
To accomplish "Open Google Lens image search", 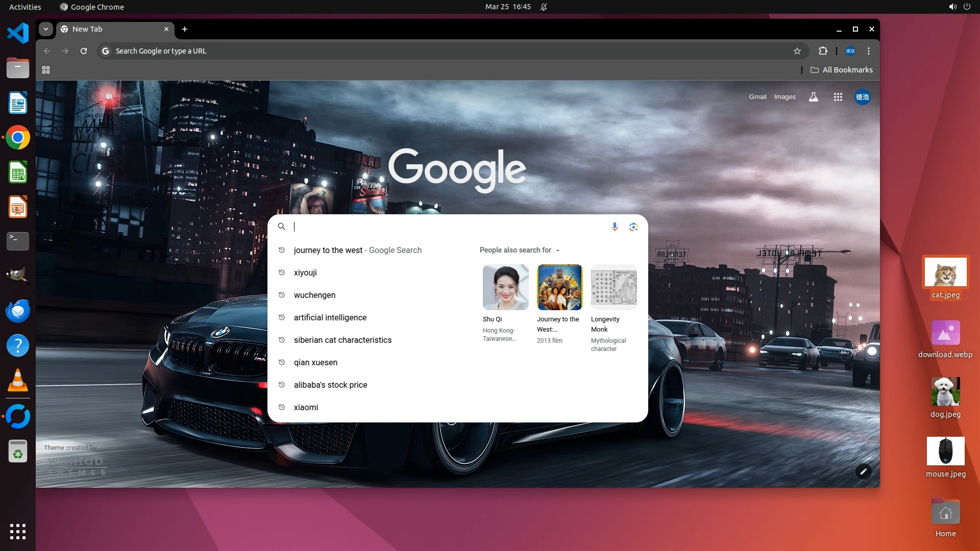I will tap(633, 227).
